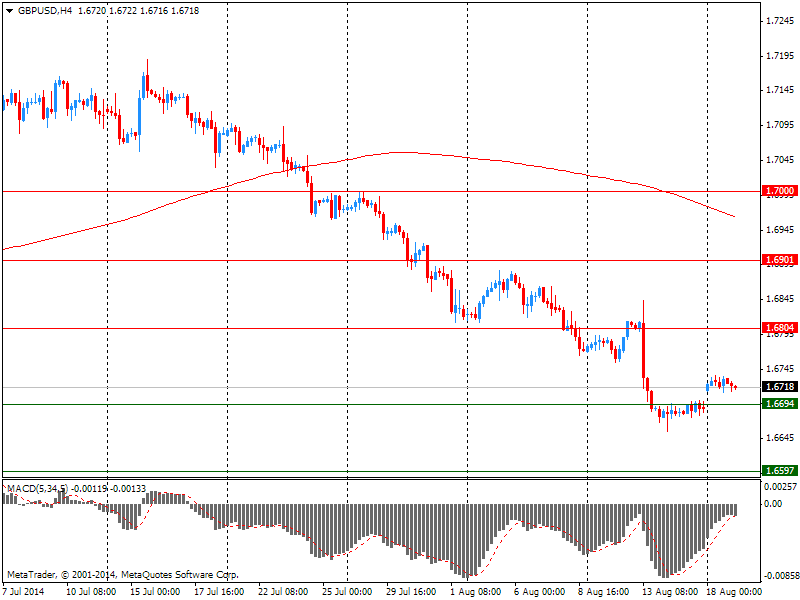
Task: Click the MACD 0.00 scale value
Action: [x=773, y=504]
